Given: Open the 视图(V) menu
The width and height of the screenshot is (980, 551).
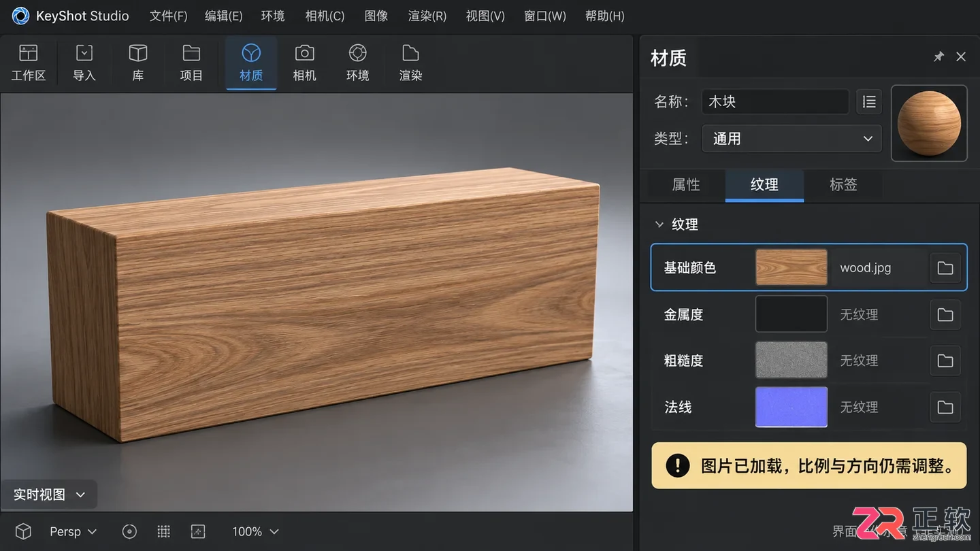Looking at the screenshot, I should point(485,16).
